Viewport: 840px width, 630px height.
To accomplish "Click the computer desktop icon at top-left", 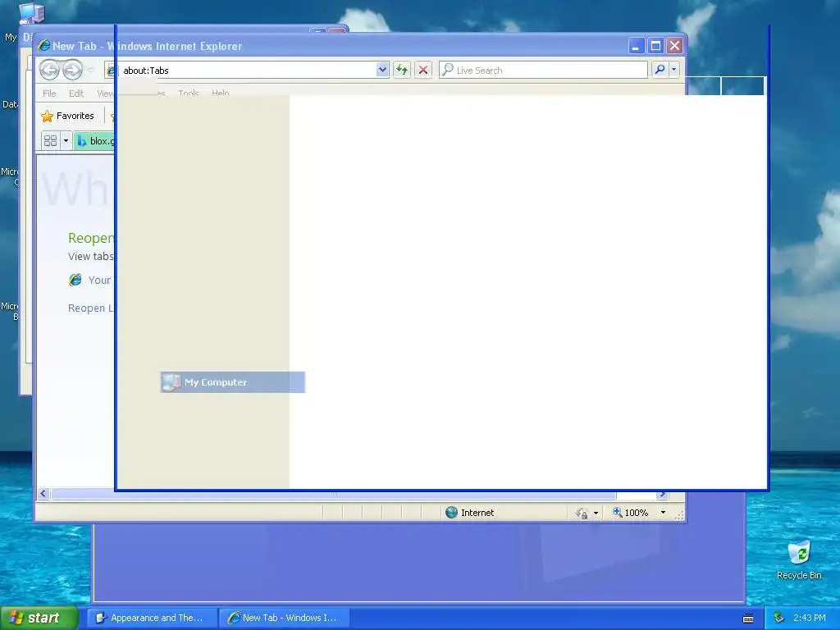I will point(31,13).
